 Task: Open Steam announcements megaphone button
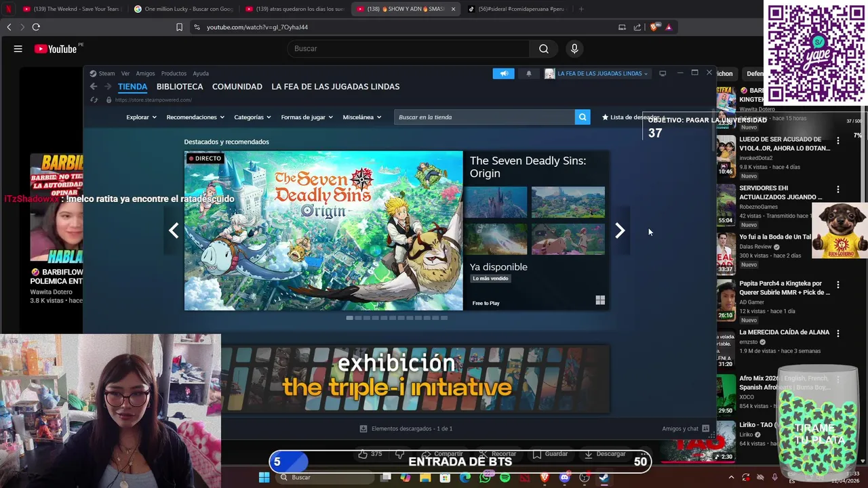[503, 73]
